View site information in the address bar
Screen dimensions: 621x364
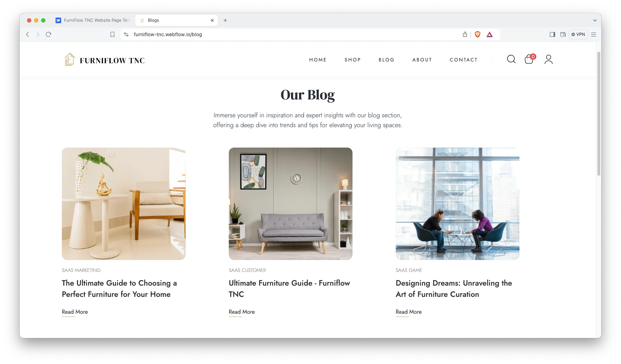coord(126,34)
